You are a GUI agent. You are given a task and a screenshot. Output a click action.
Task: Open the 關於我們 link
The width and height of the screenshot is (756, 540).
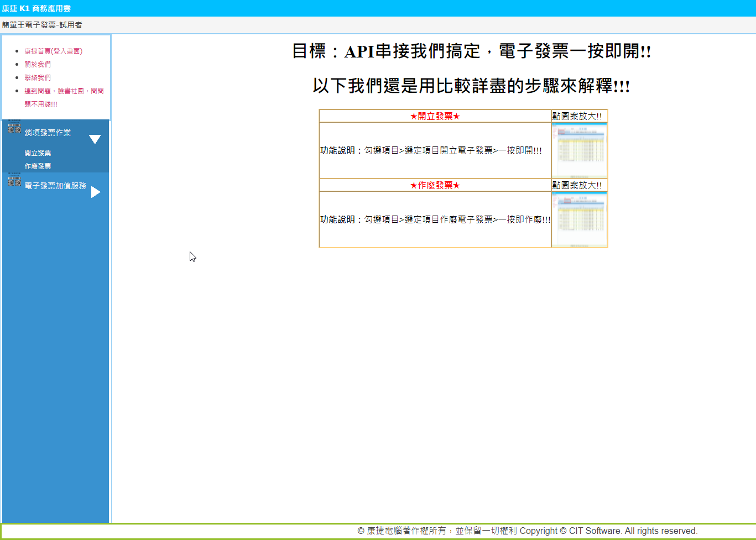(x=38, y=65)
